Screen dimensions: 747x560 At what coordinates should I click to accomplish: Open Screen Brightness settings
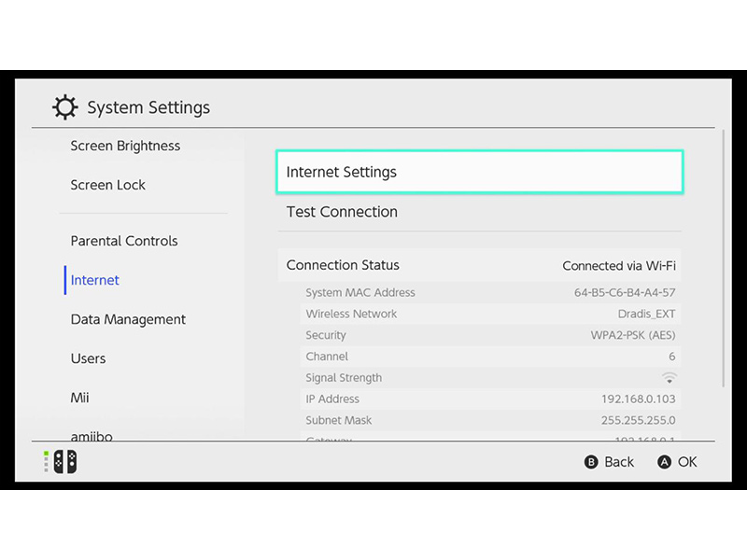tap(125, 146)
